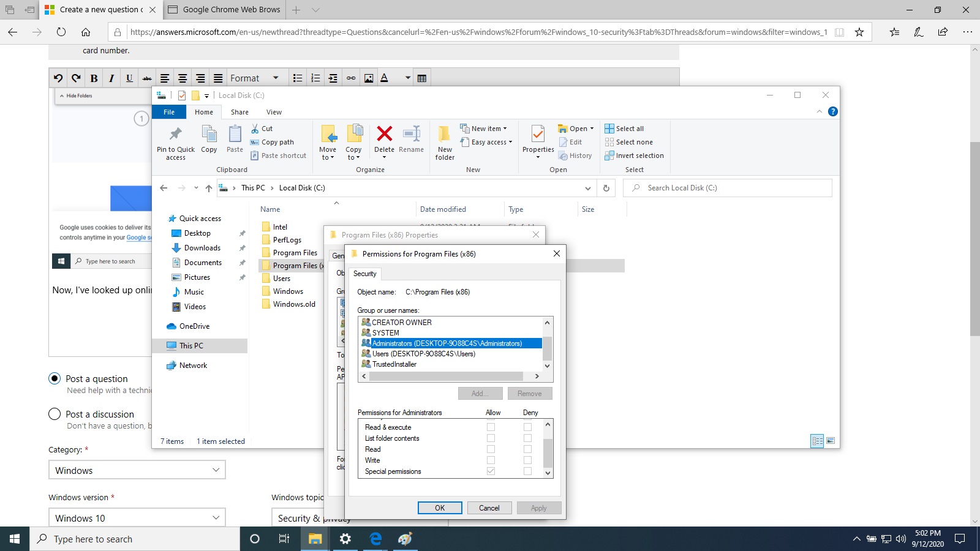Tick Allow checkbox for Write permission
980x551 pixels.
coord(491,460)
